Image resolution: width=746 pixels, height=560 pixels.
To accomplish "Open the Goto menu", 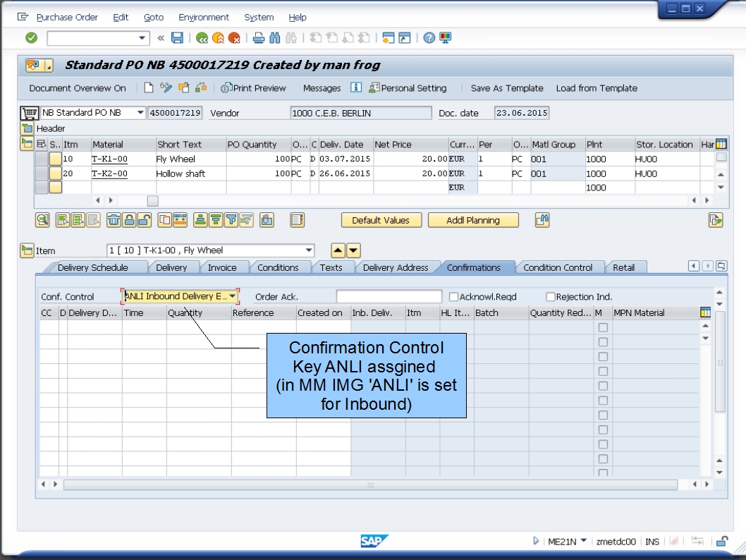I will tap(154, 17).
